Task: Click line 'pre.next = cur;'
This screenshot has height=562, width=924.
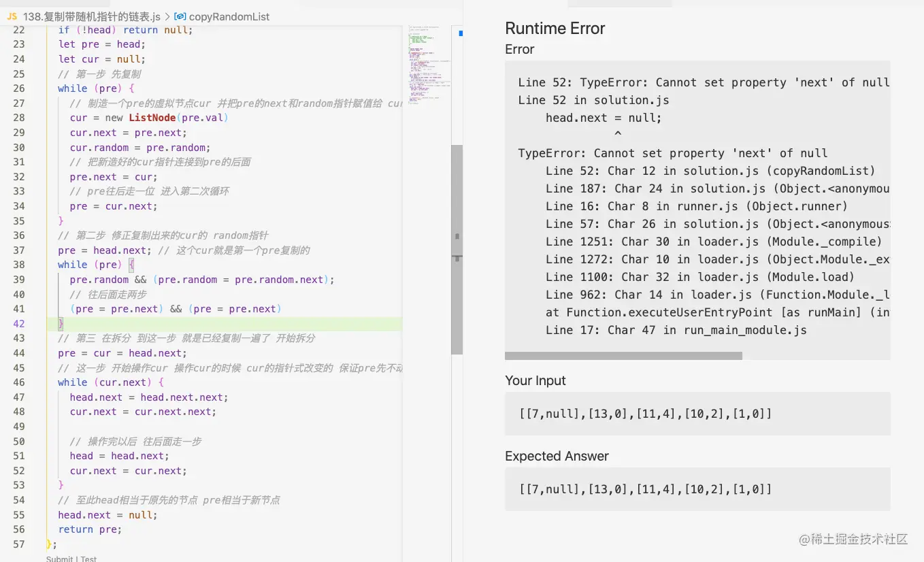Action: (x=114, y=177)
